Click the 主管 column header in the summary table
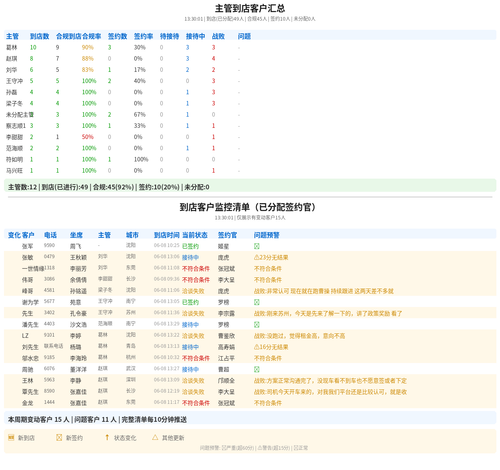Image resolution: width=500 pixels, height=470 pixels. pos(12,36)
